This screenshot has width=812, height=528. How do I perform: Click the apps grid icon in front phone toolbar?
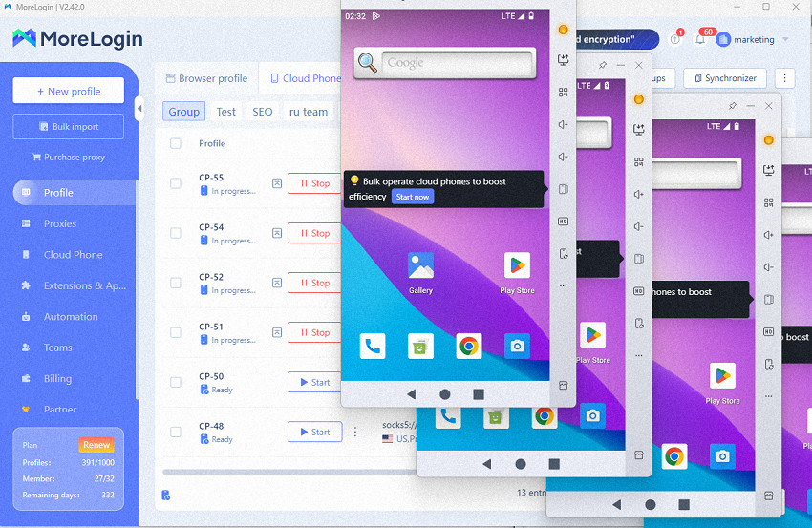coord(563,93)
